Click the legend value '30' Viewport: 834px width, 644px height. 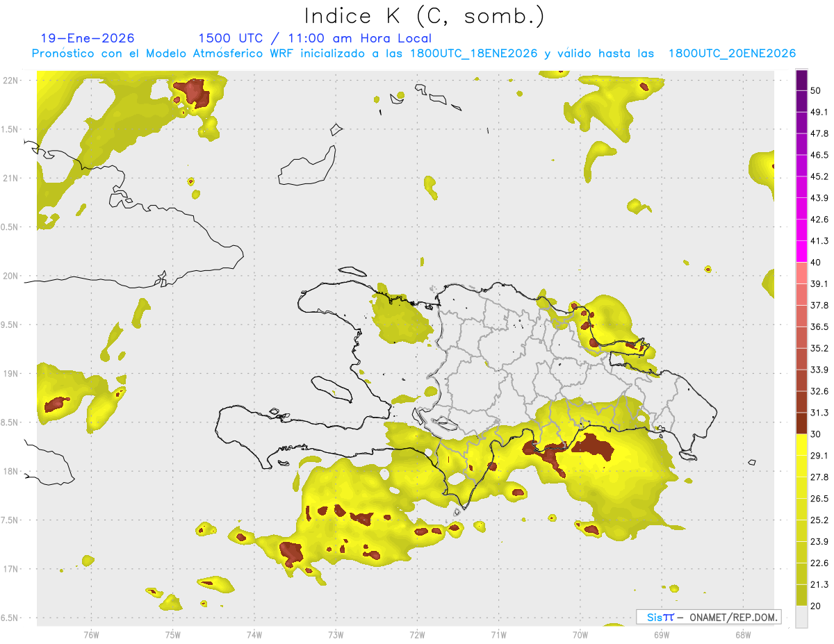point(817,434)
